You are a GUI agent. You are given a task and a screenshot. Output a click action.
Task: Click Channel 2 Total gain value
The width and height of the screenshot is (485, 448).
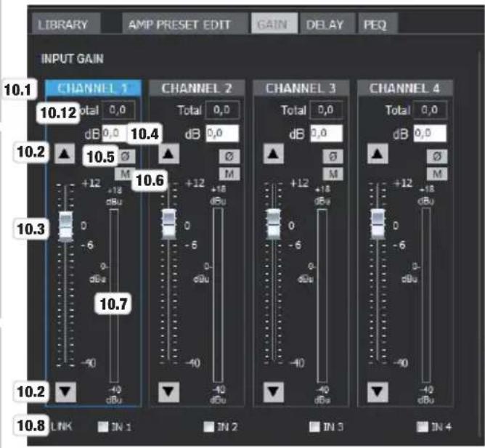(222, 110)
